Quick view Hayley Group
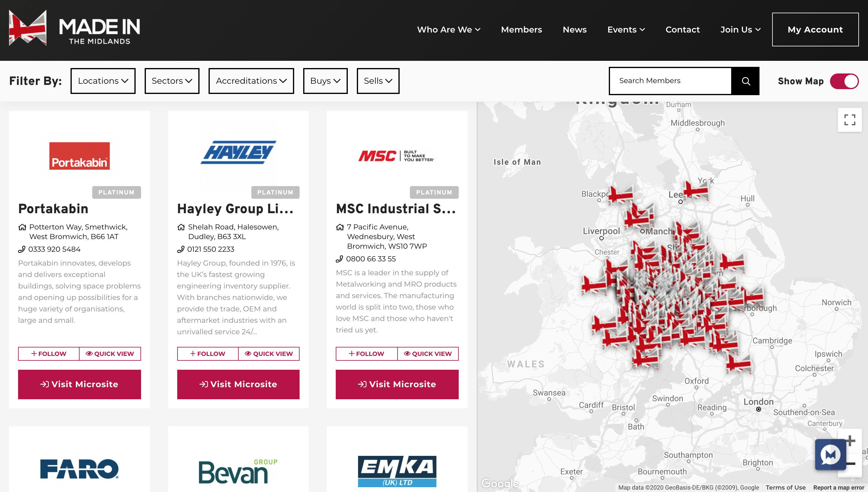The height and width of the screenshot is (492, 868). point(269,353)
